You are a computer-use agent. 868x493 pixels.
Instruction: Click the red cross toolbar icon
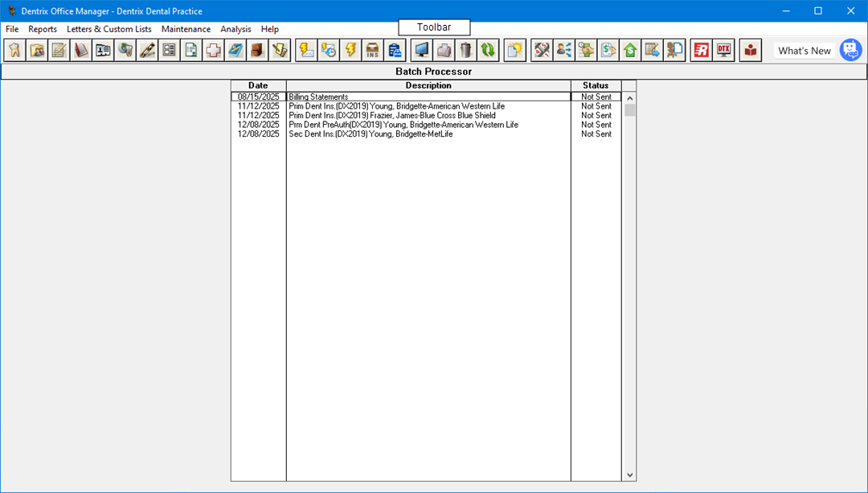[213, 51]
